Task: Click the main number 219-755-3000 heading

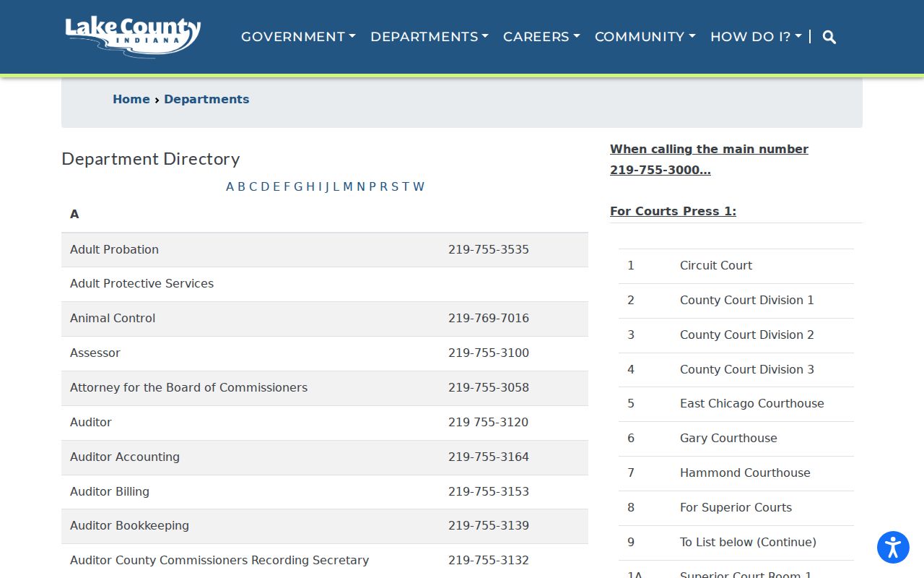Action: 709,160
